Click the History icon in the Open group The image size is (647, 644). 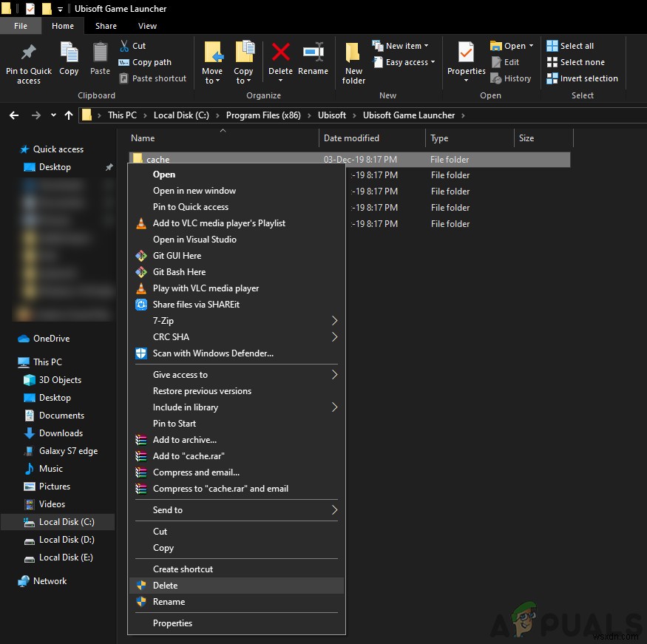tap(511, 78)
